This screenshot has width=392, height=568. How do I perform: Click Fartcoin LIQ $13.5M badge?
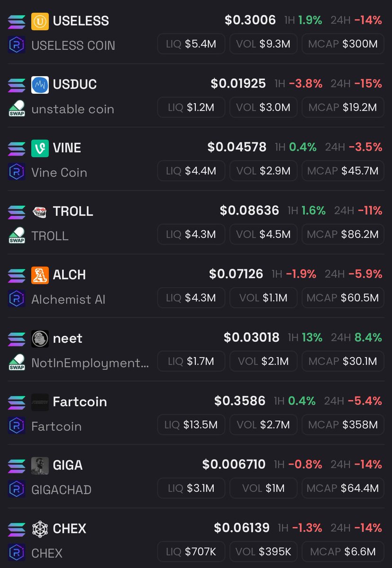191,425
